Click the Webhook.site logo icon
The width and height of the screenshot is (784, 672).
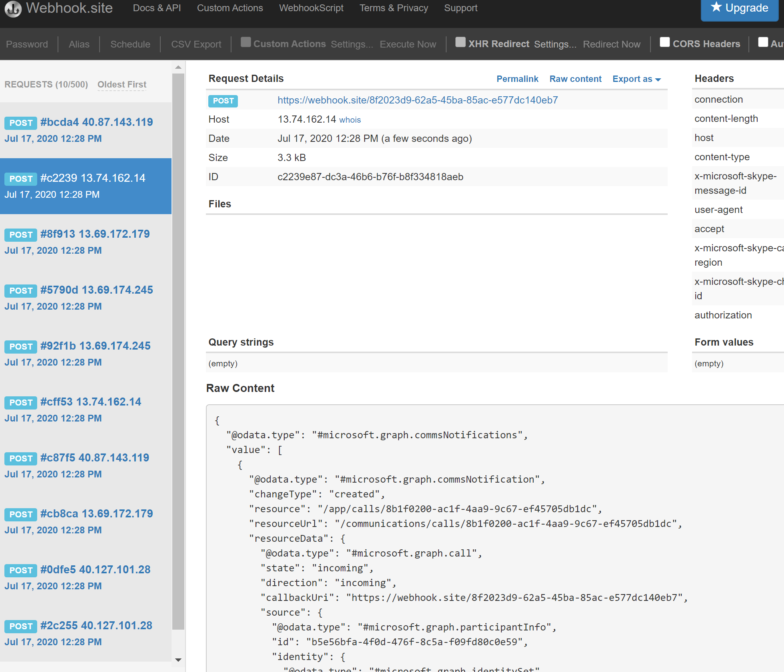tap(13, 9)
